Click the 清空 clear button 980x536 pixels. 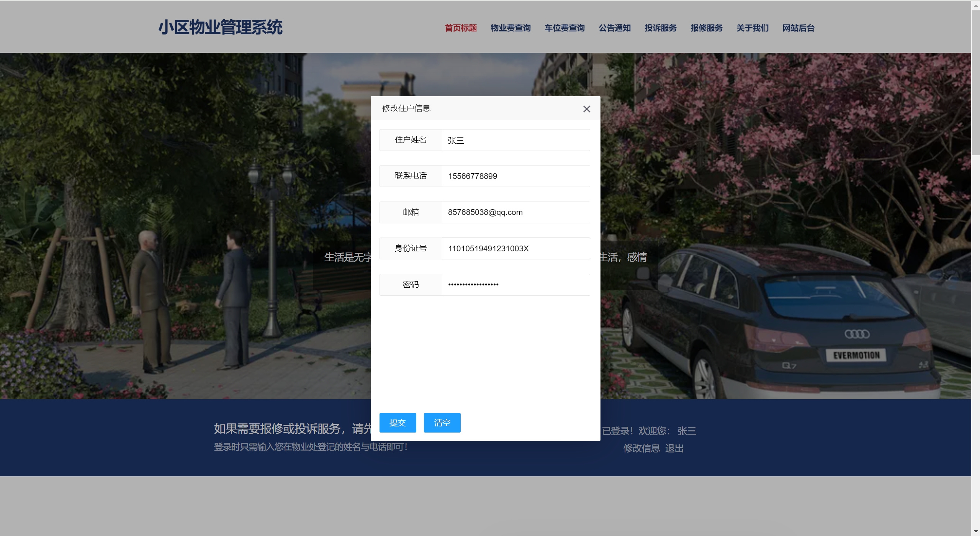point(442,423)
